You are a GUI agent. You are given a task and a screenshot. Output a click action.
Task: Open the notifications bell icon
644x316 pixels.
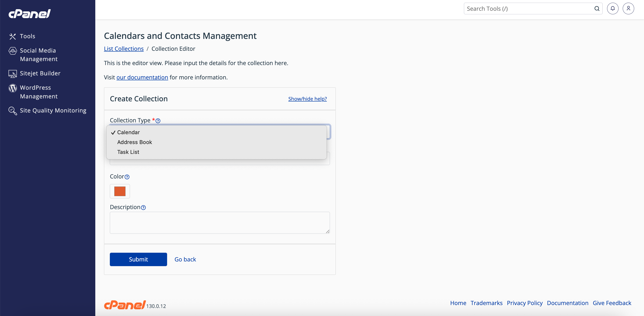(x=612, y=9)
